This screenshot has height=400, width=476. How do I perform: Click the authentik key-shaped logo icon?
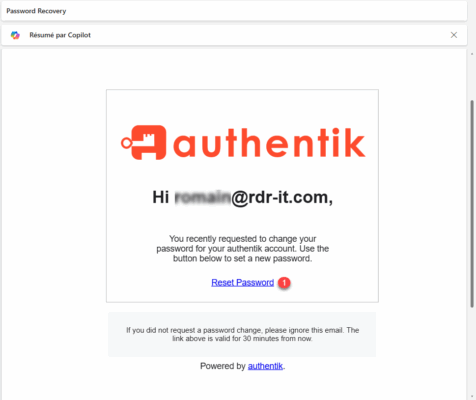(x=143, y=143)
